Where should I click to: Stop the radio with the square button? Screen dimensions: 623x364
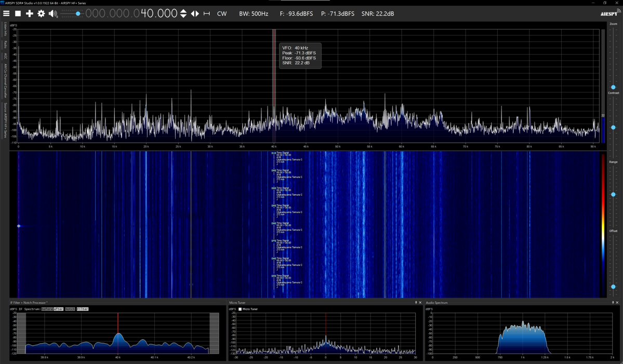click(x=18, y=14)
